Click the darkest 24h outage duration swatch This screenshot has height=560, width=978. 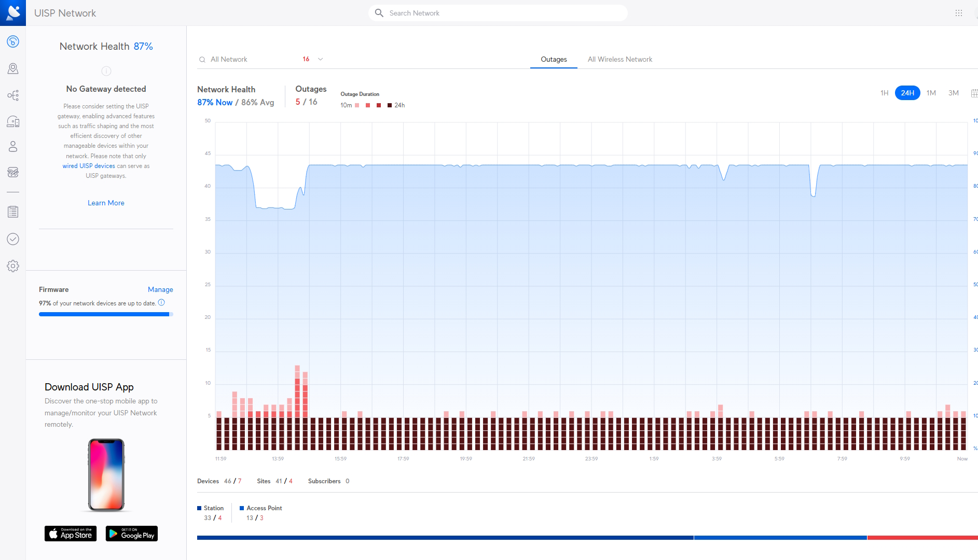click(x=390, y=105)
